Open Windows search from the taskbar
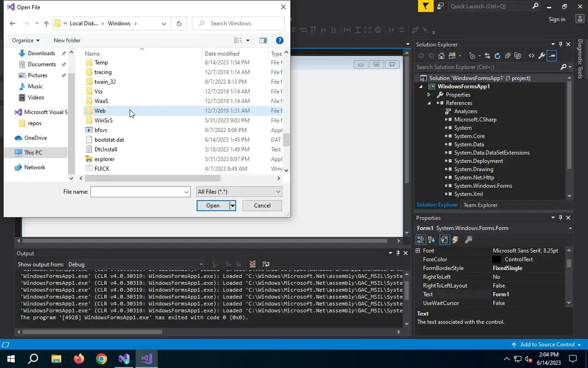Image resolution: width=588 pixels, height=368 pixels. (34, 359)
